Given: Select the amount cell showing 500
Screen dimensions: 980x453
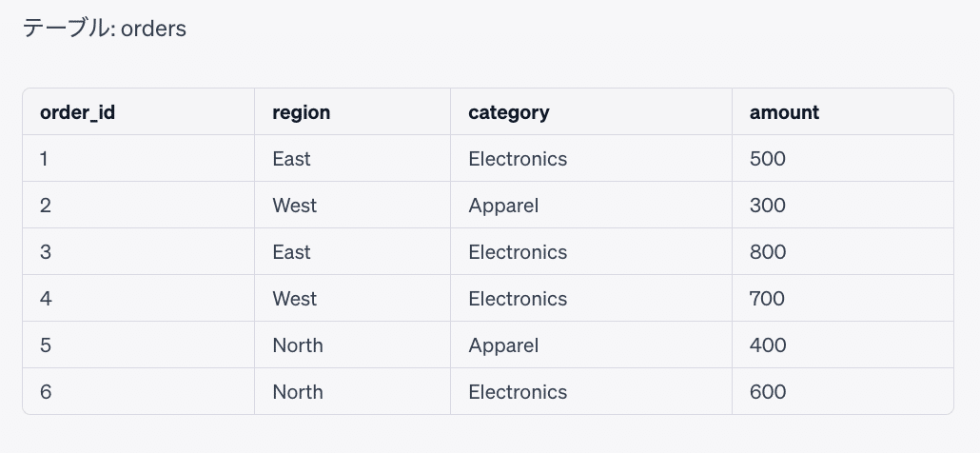Looking at the screenshot, I should [x=767, y=159].
